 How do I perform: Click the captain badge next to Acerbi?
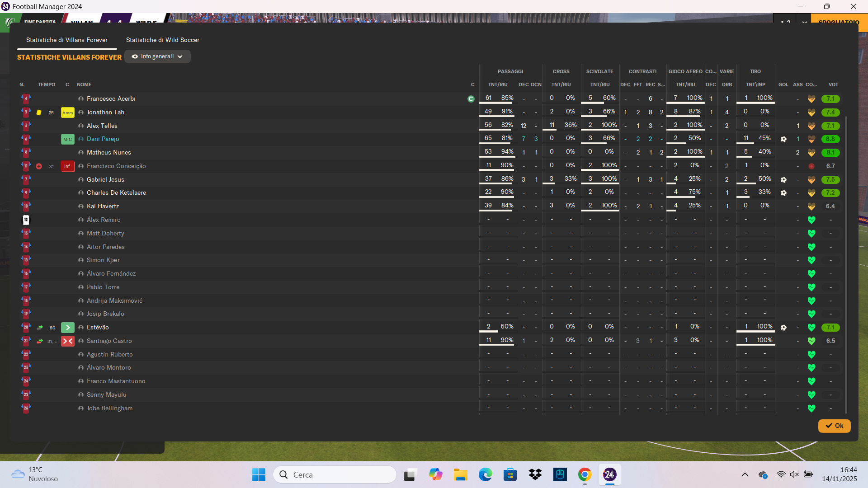click(471, 99)
